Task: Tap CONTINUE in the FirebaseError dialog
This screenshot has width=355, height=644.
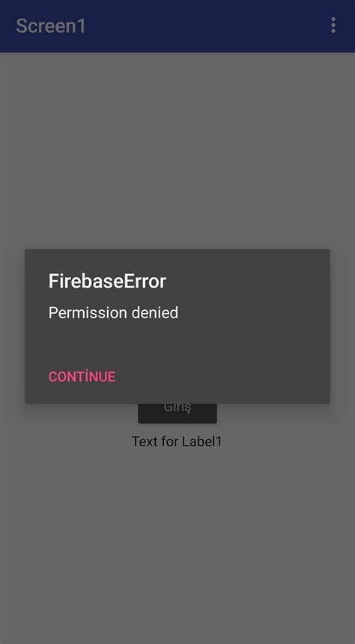Action: pyautogui.click(x=82, y=377)
